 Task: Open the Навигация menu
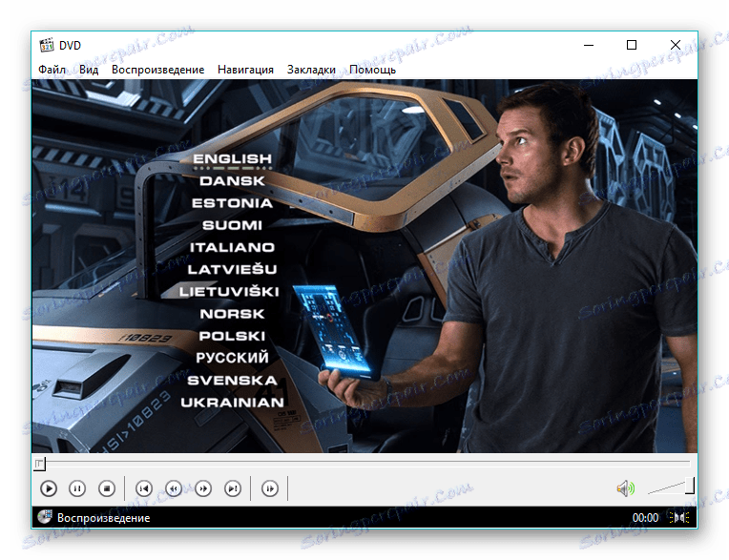click(x=245, y=70)
